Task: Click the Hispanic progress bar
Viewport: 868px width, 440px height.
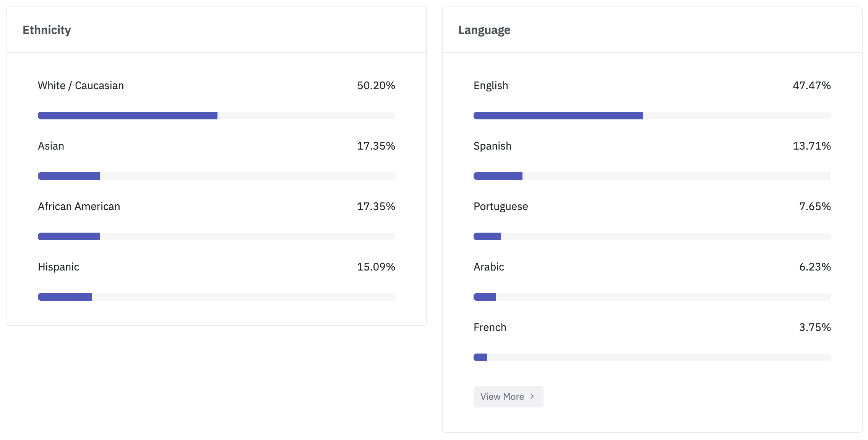Action: click(216, 297)
